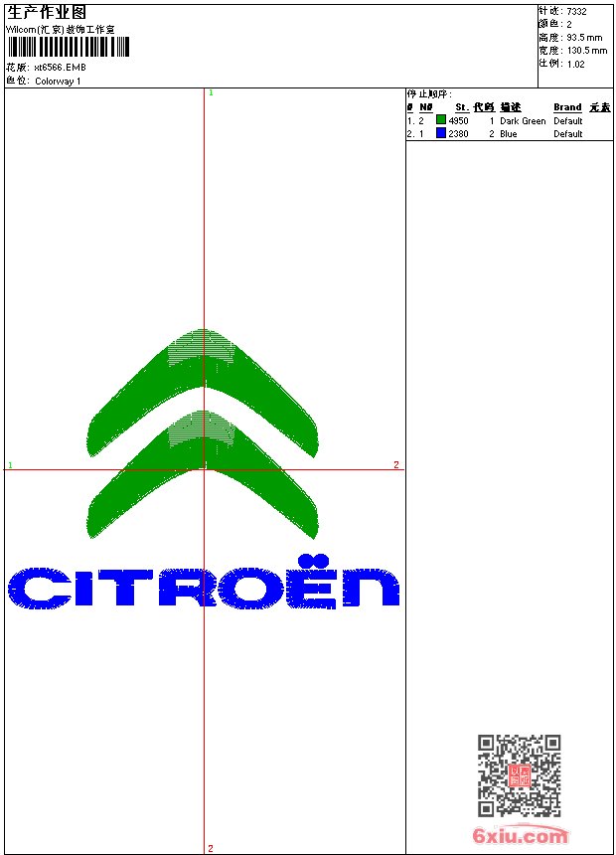Click the red end marker 2 on the vertical line
The image size is (616, 855).
click(x=211, y=848)
